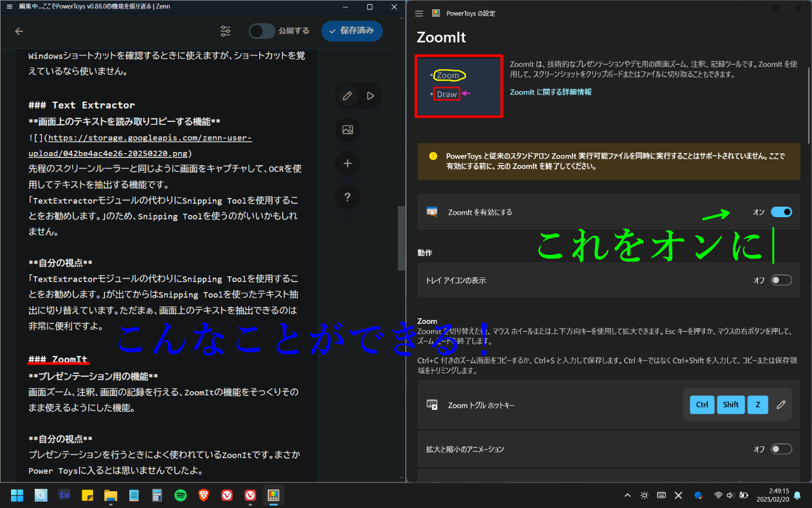The image size is (812, 508).
Task: Click the touch keyboard tray icon
Action: click(661, 495)
